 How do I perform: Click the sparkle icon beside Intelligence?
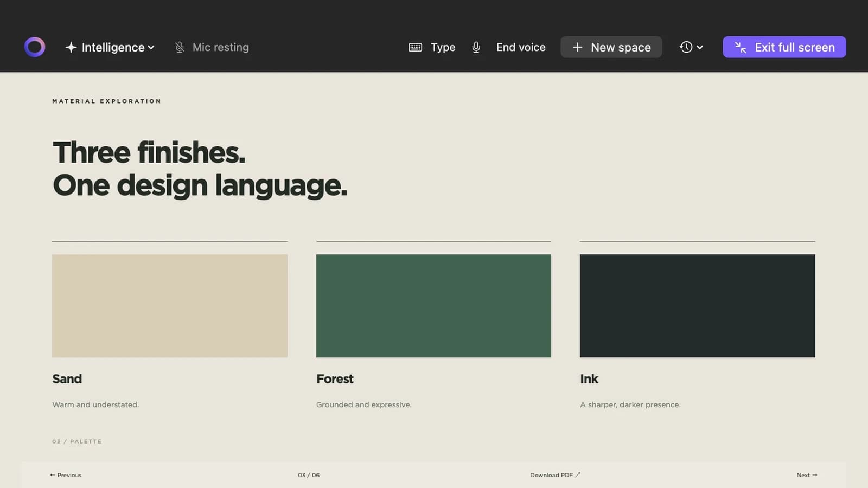point(71,47)
